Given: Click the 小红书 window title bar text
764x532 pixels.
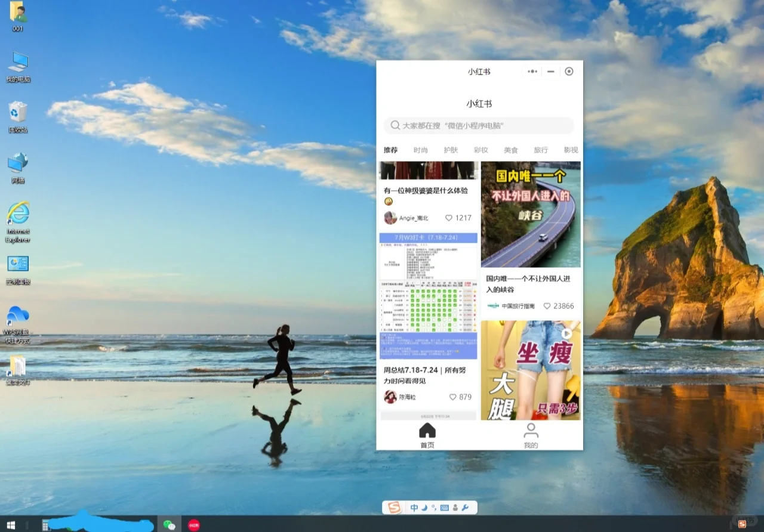Looking at the screenshot, I should click(479, 72).
